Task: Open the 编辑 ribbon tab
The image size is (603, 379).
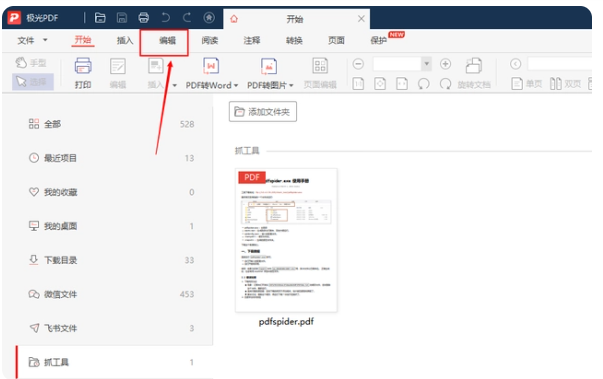Action: pyautogui.click(x=167, y=40)
